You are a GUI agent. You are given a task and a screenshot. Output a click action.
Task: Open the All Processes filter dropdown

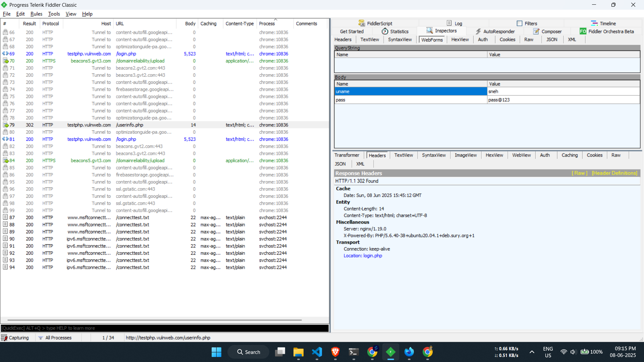tap(55, 338)
